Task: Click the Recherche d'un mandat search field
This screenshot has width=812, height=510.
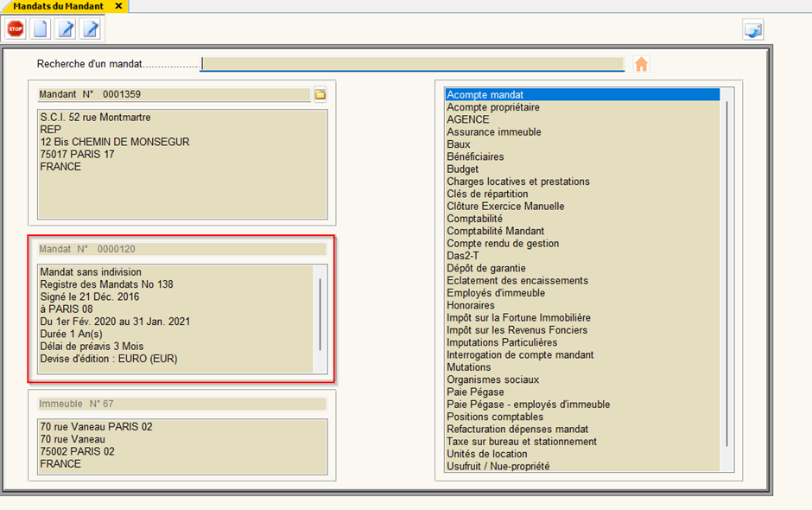Action: (411, 65)
